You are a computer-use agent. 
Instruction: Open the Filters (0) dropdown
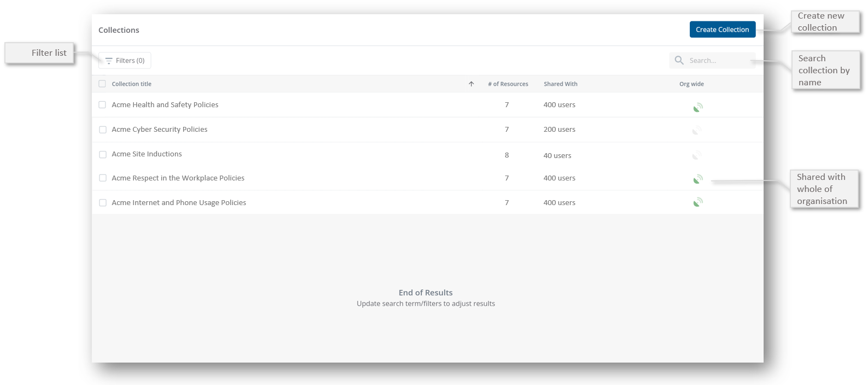pyautogui.click(x=125, y=61)
